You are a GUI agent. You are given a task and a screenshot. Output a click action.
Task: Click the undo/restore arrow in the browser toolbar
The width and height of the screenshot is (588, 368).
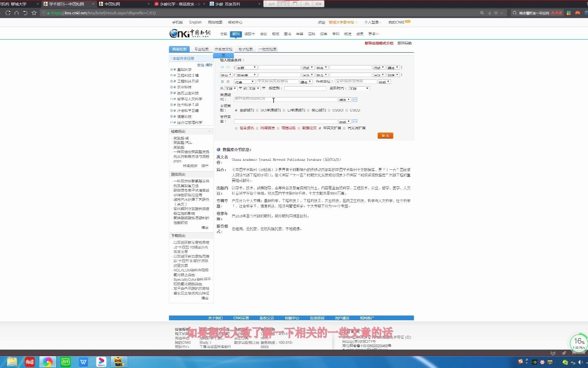[x=25, y=13]
